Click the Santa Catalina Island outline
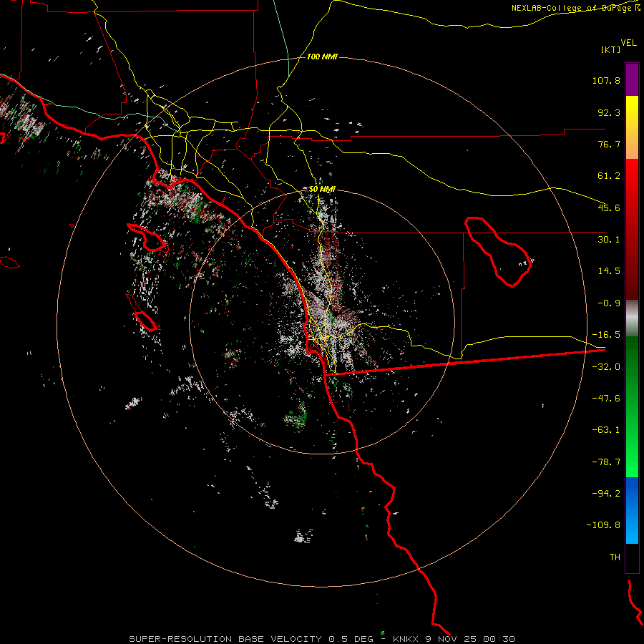644x644 pixels. pyautogui.click(x=147, y=238)
